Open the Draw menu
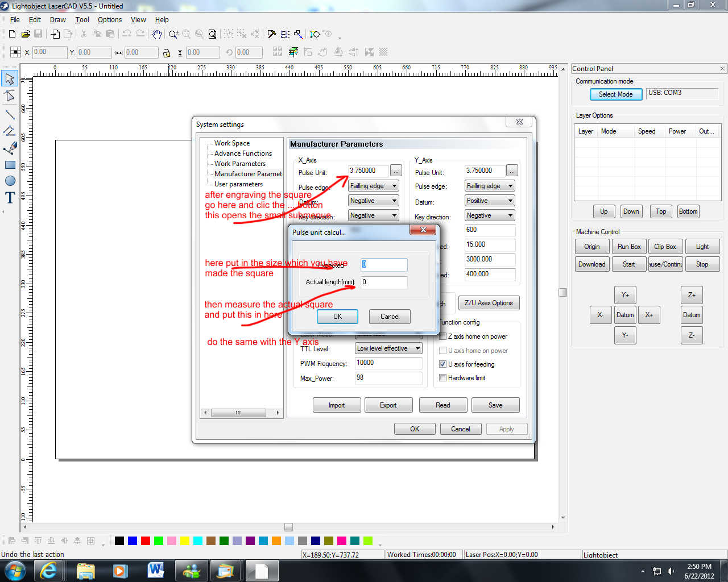 point(57,19)
